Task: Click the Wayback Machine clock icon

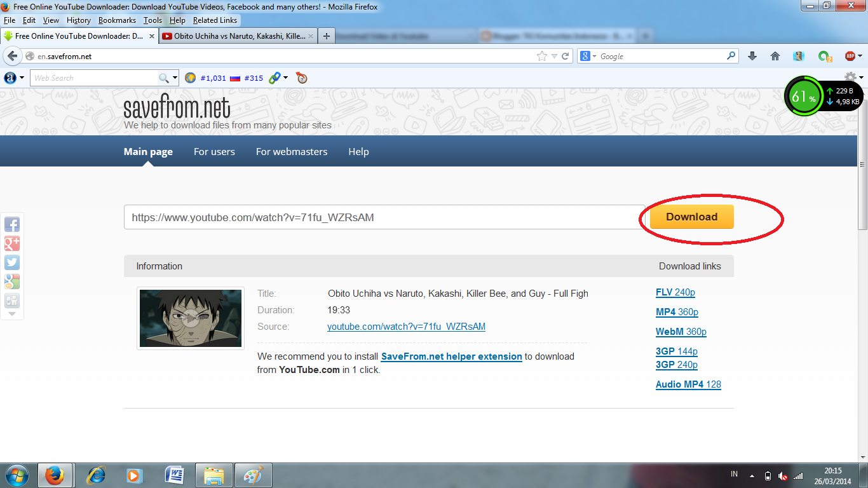Action: (301, 78)
